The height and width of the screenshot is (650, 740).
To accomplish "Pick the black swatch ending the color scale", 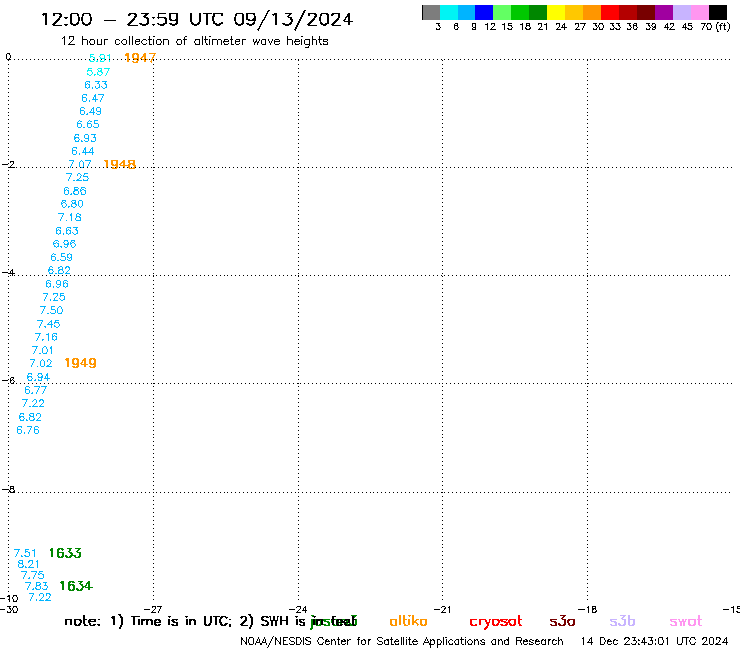I will tap(718, 12).
